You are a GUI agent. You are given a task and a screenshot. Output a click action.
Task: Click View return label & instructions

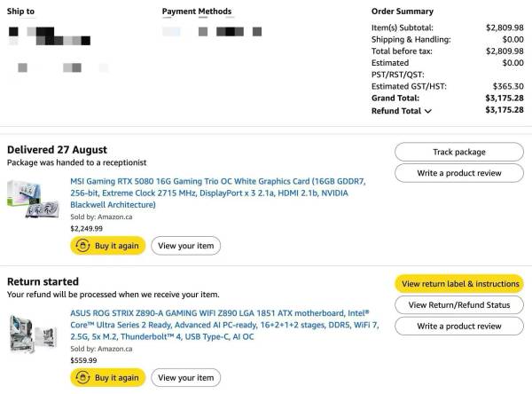click(458, 284)
